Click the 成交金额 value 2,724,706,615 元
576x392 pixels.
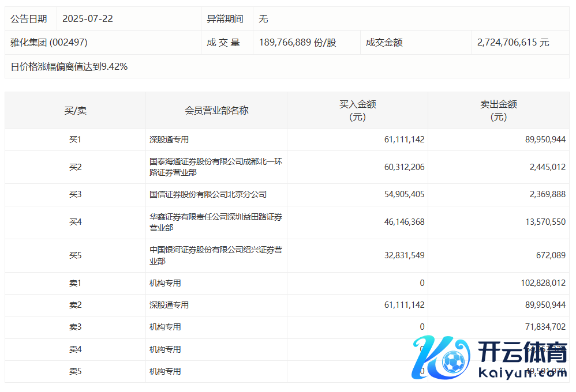tap(513, 43)
